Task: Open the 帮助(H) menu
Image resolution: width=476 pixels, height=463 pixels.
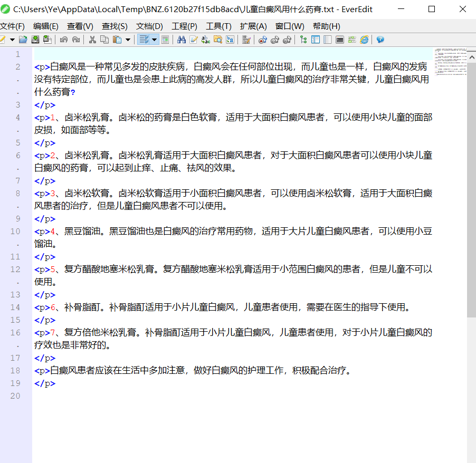Action: (x=327, y=26)
